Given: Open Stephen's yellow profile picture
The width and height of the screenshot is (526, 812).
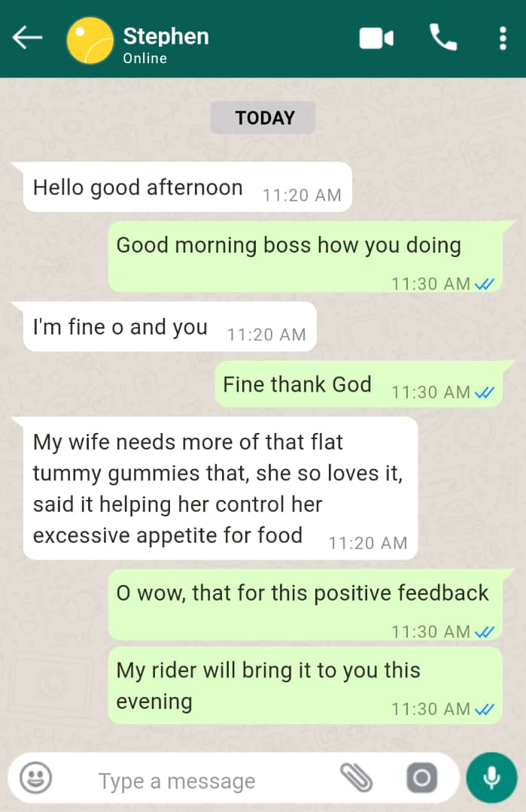Looking at the screenshot, I should (x=90, y=40).
